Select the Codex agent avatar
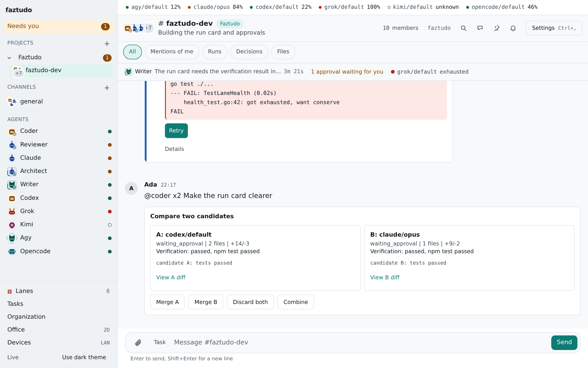This screenshot has height=368, width=588. pyautogui.click(x=12, y=198)
